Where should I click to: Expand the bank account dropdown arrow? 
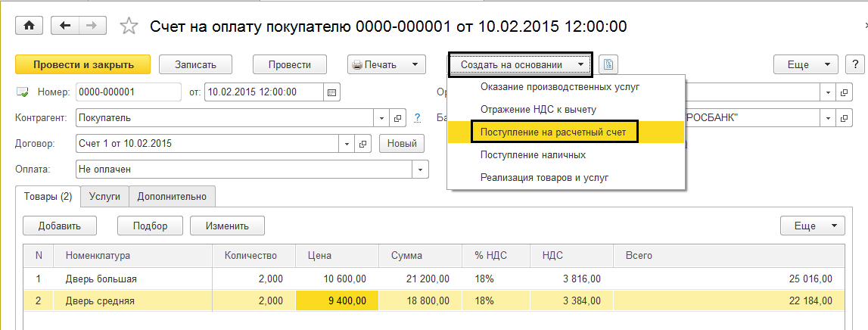pos(829,118)
